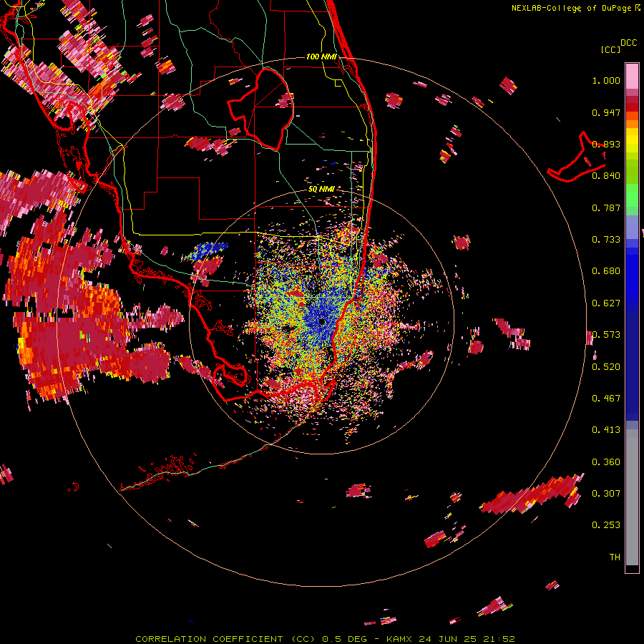Click the Correlation Coefficient KAMX caption at bottom
The image size is (644, 644).
pyautogui.click(x=325, y=639)
